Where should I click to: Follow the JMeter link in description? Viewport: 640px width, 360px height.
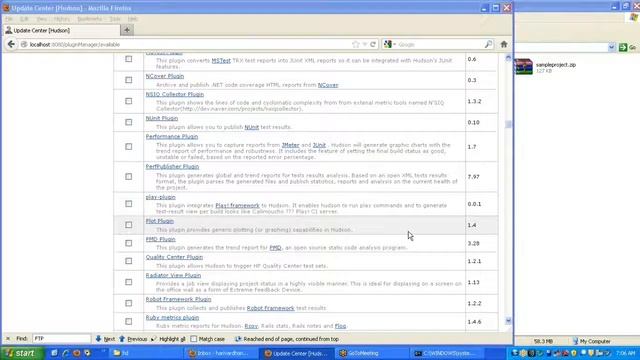290,145
